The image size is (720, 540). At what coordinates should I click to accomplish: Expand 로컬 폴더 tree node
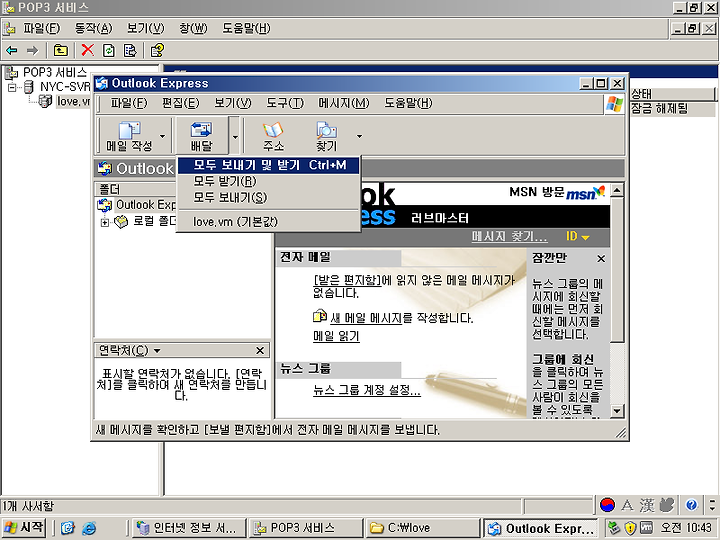point(105,222)
